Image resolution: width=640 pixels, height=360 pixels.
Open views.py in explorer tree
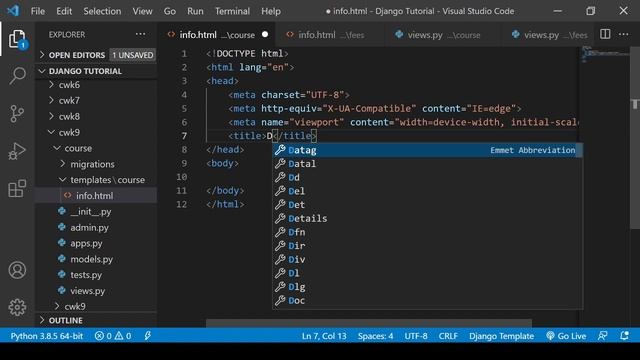96,291
